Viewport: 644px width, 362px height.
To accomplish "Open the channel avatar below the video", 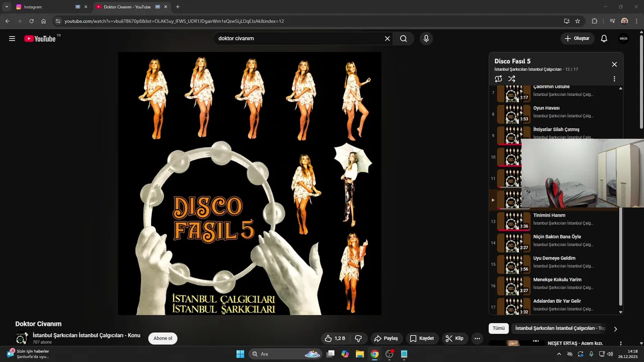I will pos(22,338).
